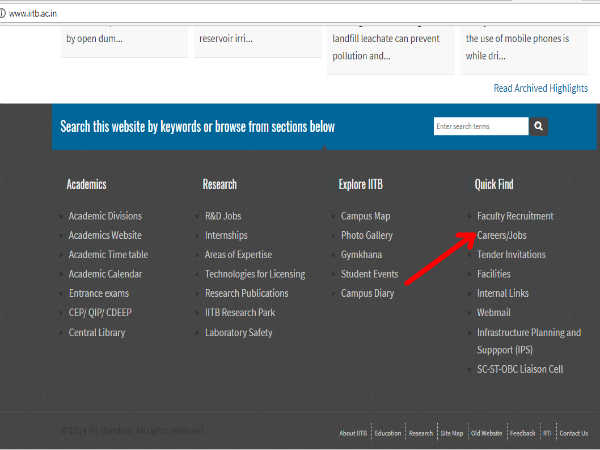Click the Quick Find section heading
The height and width of the screenshot is (450, 600).
coord(494,184)
